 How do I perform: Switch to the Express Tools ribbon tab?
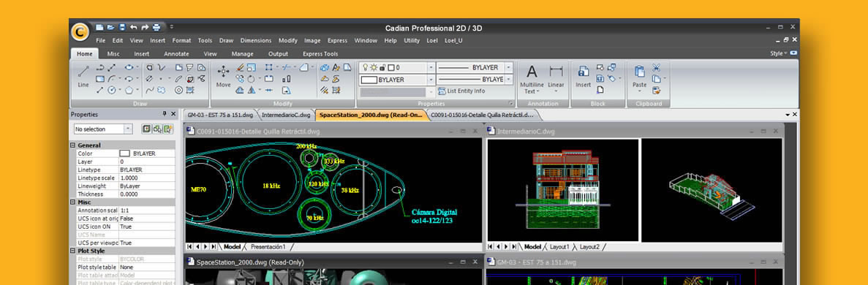click(x=320, y=53)
